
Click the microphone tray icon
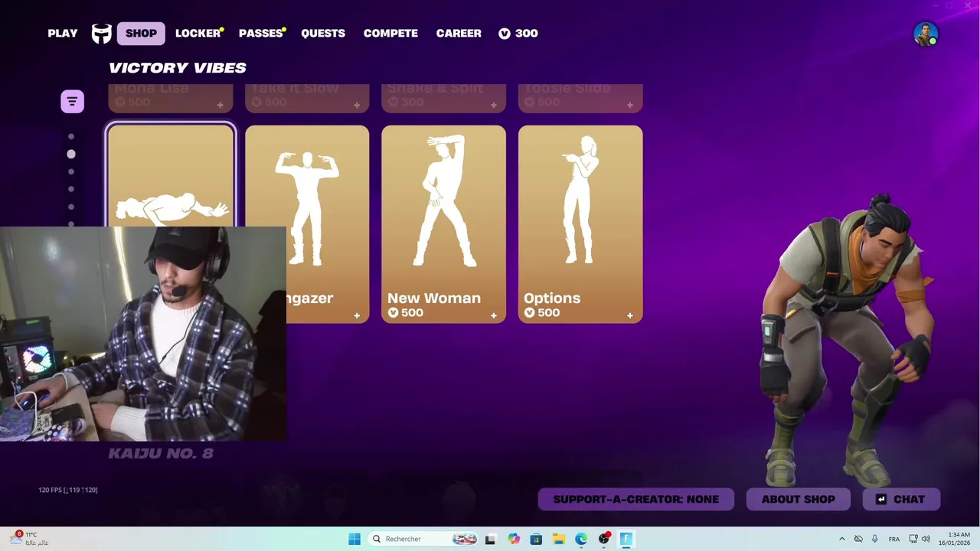click(874, 539)
